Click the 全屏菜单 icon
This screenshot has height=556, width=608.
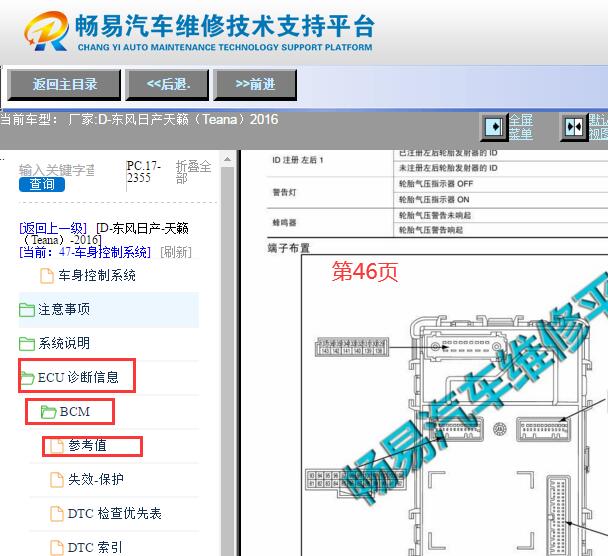click(494, 126)
